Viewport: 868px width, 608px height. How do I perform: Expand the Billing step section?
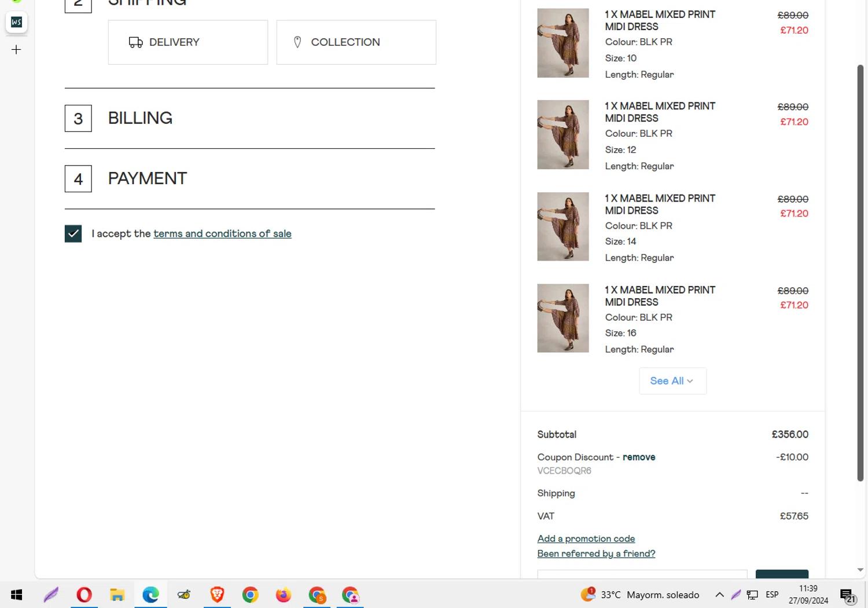tap(140, 118)
